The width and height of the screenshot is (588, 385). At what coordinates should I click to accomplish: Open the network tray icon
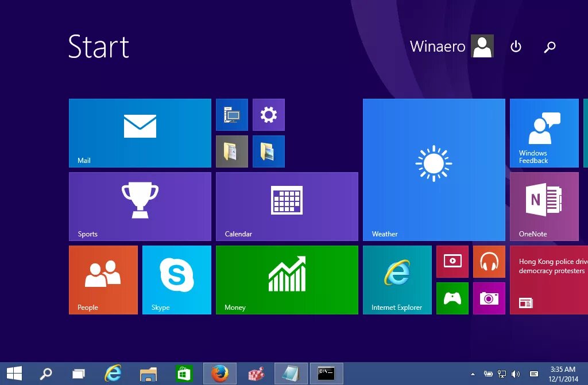click(501, 374)
